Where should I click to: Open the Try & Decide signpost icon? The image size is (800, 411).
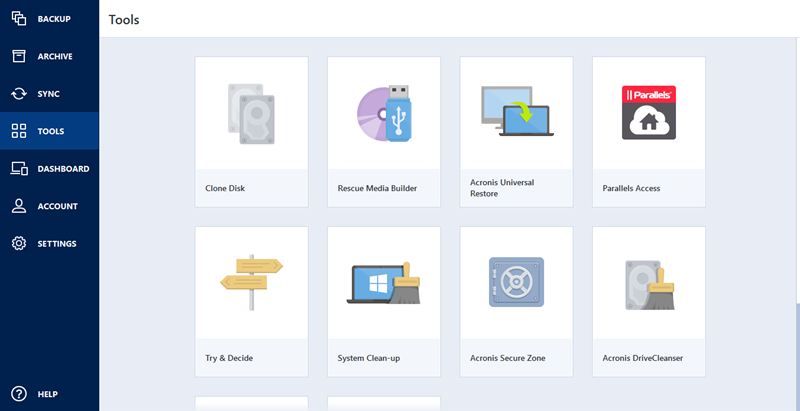pyautogui.click(x=250, y=282)
